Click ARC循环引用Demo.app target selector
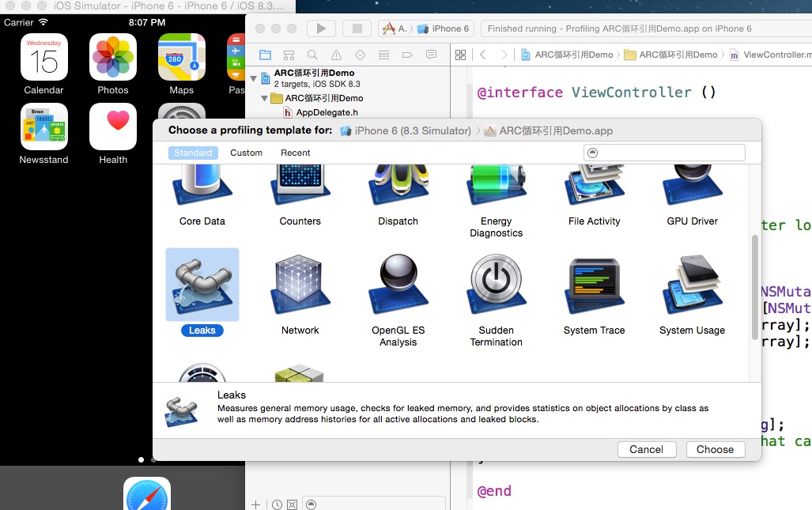The height and width of the screenshot is (510, 812). [x=549, y=130]
